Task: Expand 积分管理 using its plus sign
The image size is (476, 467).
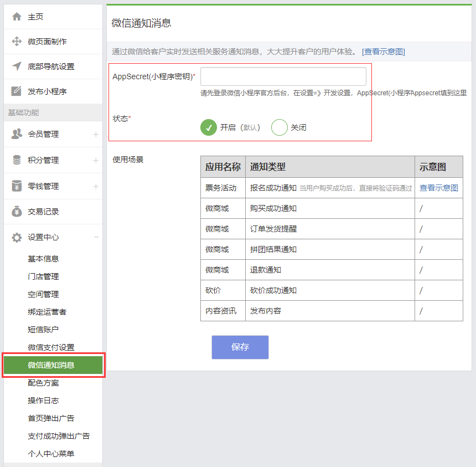Action: click(96, 160)
